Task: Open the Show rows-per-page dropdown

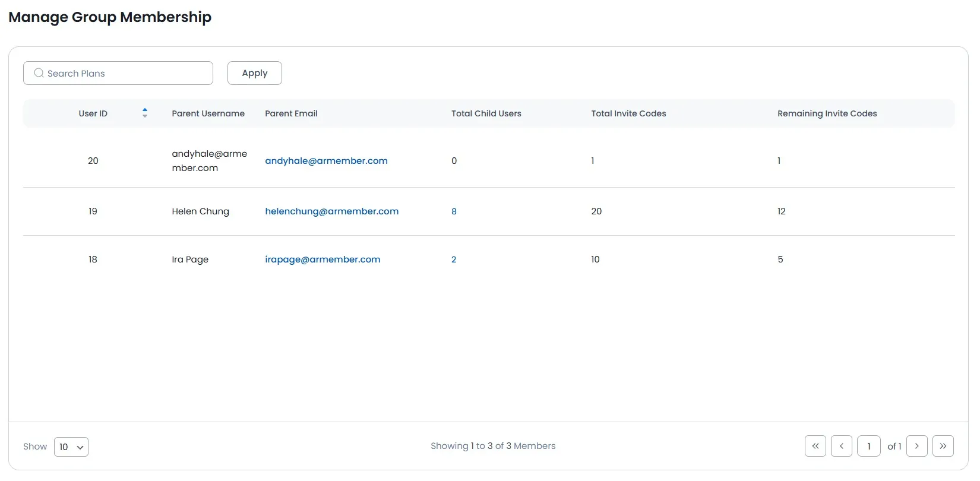Action: 71,447
